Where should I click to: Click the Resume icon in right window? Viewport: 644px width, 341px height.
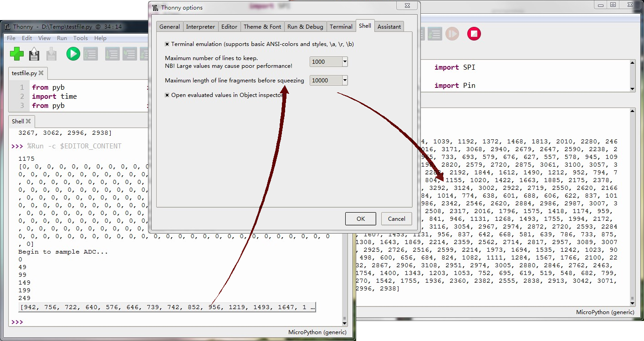coord(452,34)
